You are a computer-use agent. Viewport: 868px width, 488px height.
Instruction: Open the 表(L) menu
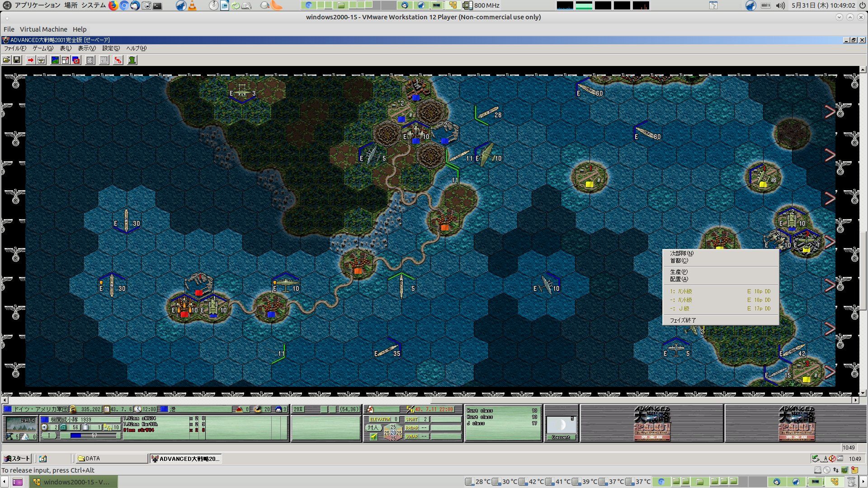coord(66,48)
